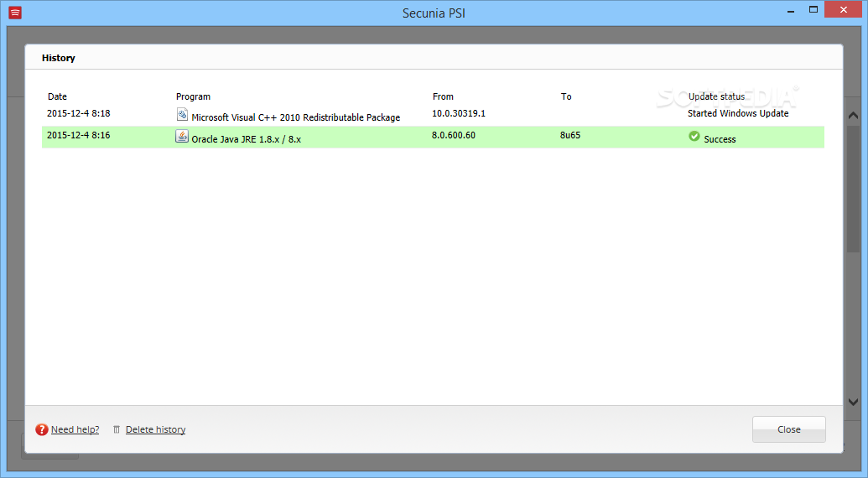
Task: Maximize the Secunia PSI window
Action: (813, 9)
